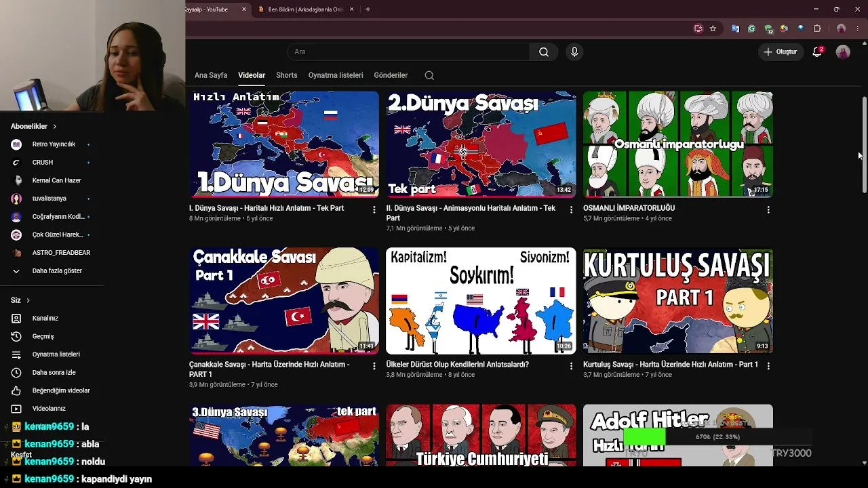
Task: Open options menu for OSMANLI İMPARATORLUĞU video
Action: [768, 210]
